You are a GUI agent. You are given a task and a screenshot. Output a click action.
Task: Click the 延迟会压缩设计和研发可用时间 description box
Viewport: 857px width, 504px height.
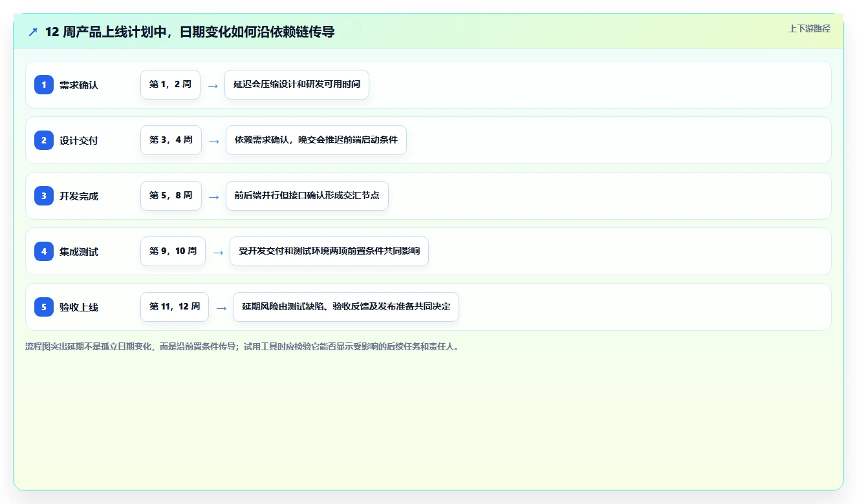click(x=297, y=85)
